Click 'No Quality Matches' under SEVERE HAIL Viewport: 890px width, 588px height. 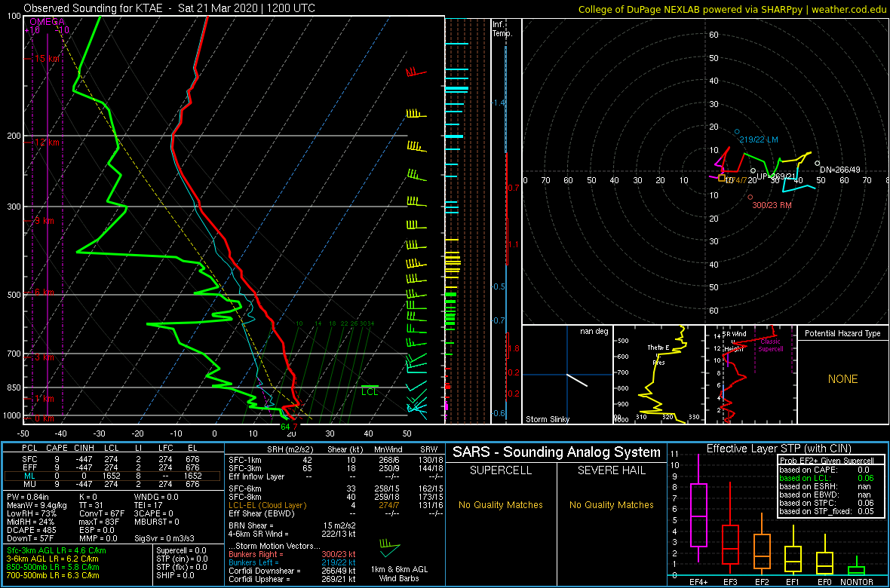point(612,504)
